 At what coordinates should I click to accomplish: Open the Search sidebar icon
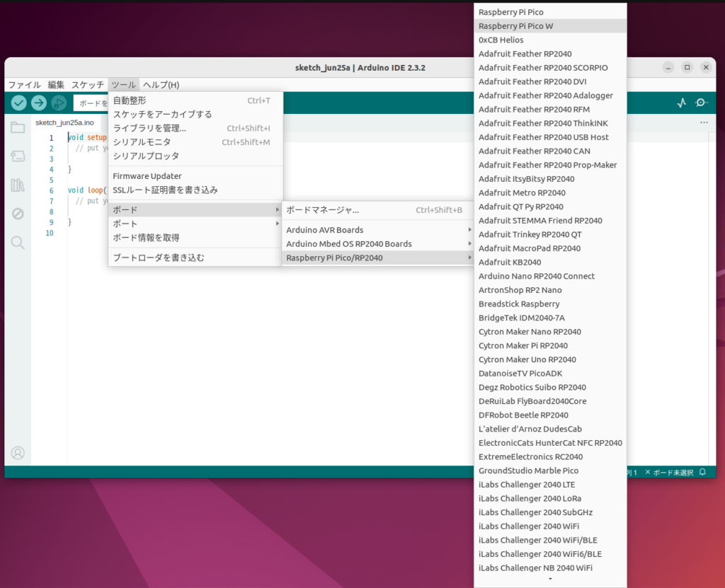18,243
